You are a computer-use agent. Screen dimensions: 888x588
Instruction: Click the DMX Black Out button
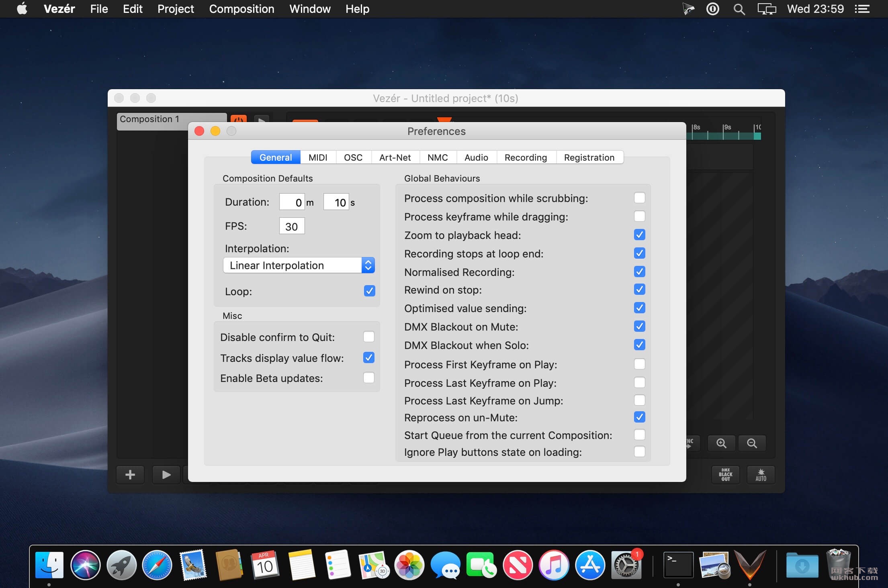pyautogui.click(x=725, y=475)
